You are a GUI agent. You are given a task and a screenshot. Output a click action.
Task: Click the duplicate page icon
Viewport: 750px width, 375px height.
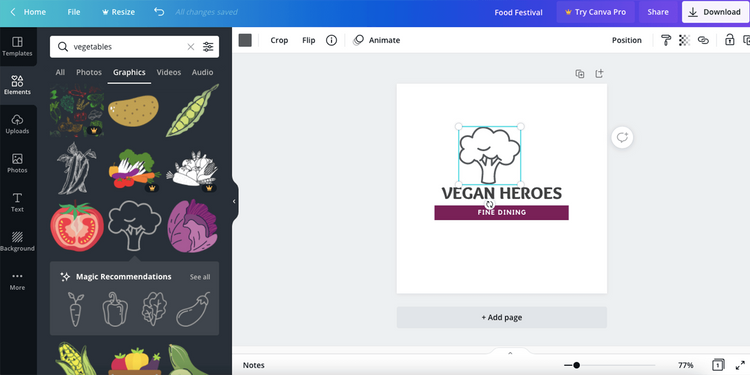[580, 74]
